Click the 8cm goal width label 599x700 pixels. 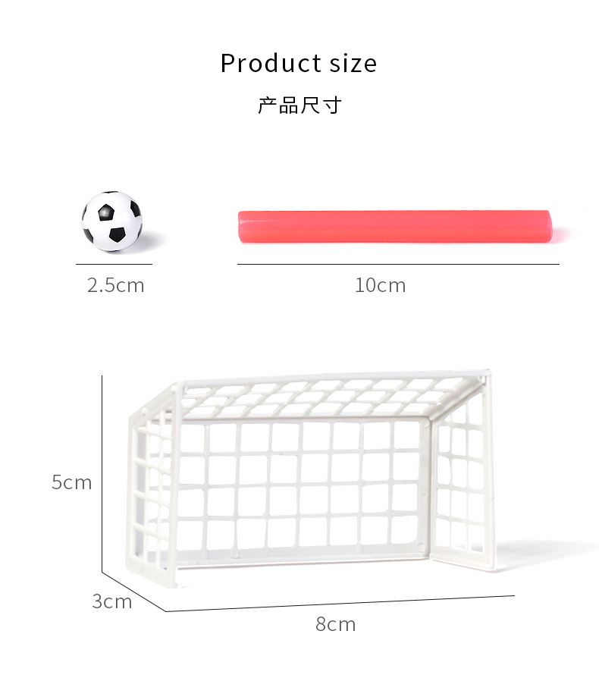(x=335, y=625)
